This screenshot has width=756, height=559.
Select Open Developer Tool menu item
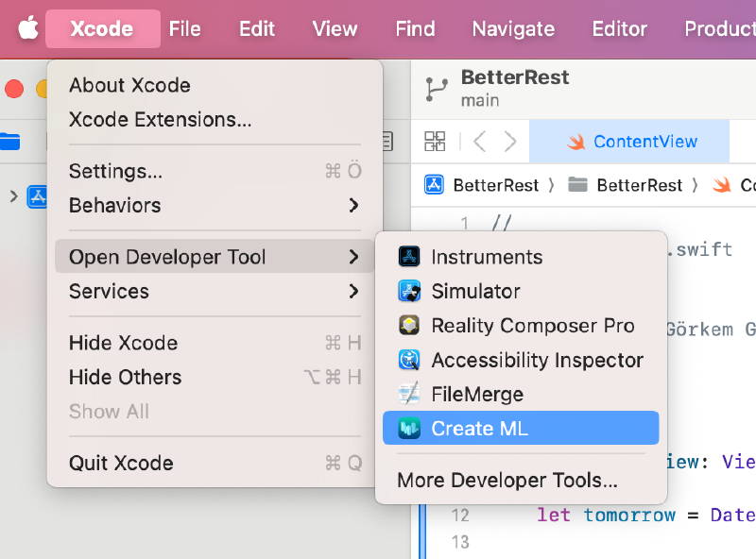[215, 257]
